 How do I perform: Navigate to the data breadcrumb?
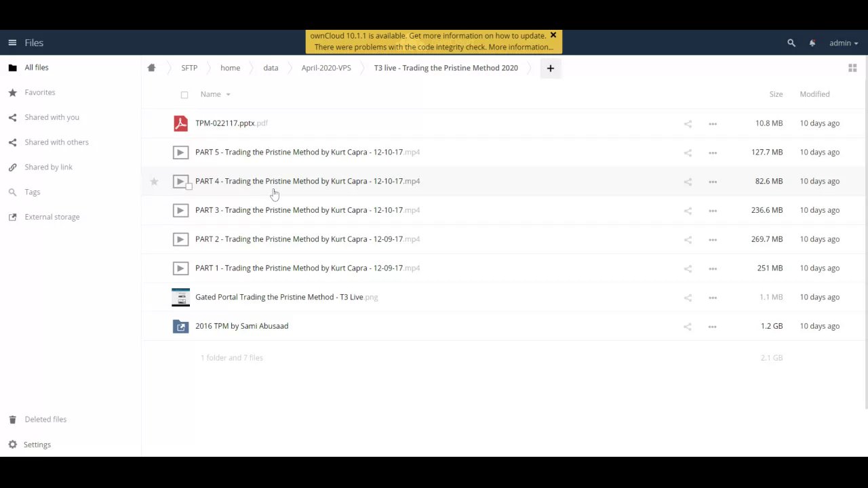271,68
